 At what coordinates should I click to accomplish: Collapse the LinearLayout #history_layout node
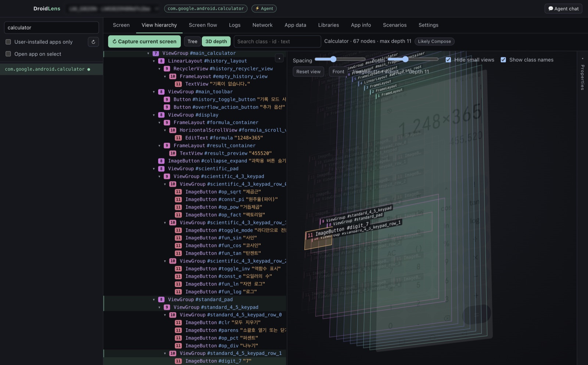(154, 61)
